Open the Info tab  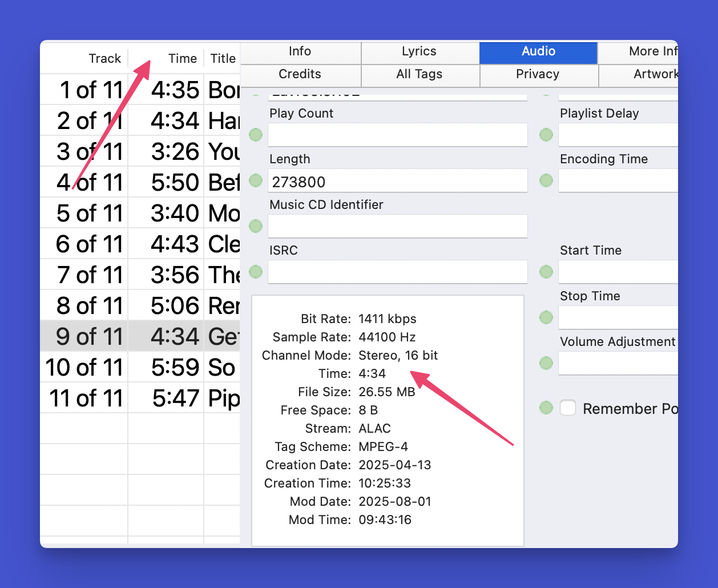point(300,51)
